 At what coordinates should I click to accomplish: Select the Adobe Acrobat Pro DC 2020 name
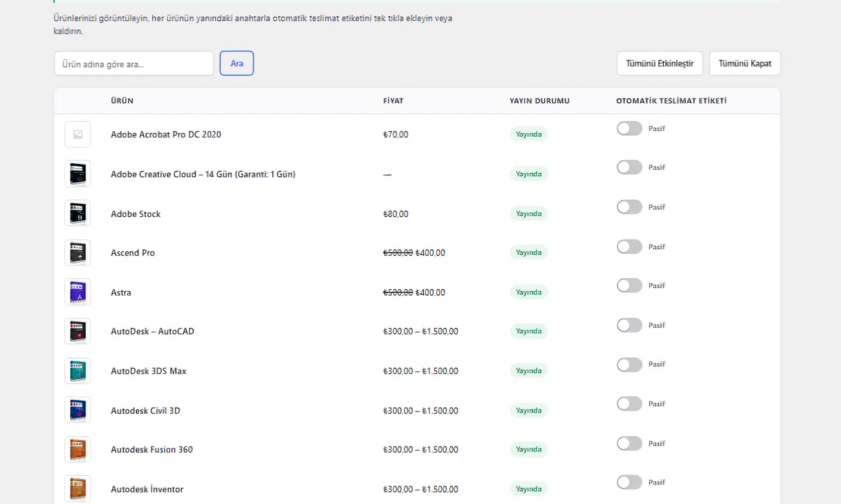pyautogui.click(x=166, y=135)
